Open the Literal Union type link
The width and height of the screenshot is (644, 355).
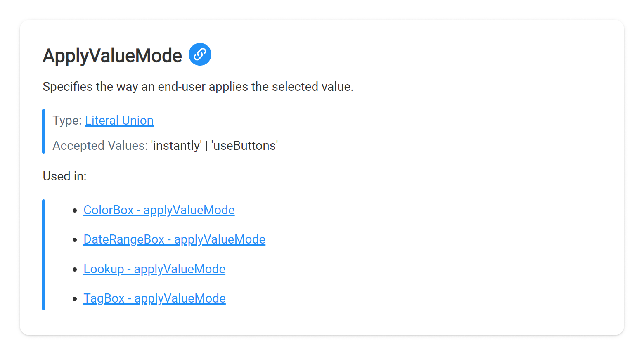point(119,121)
